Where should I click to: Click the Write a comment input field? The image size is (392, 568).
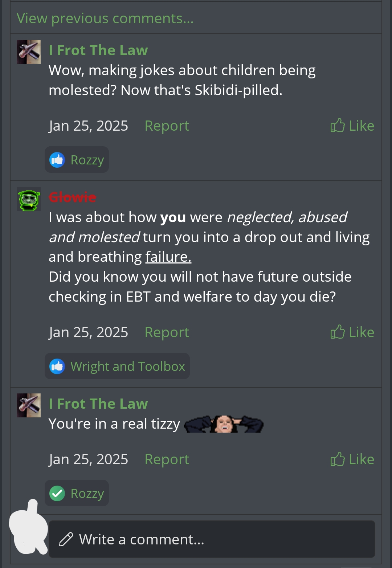[212, 539]
